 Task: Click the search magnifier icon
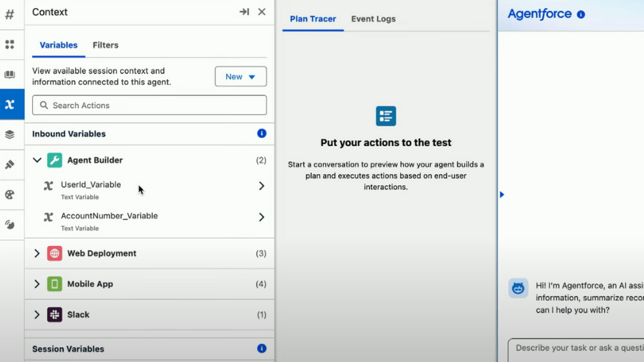(x=44, y=105)
